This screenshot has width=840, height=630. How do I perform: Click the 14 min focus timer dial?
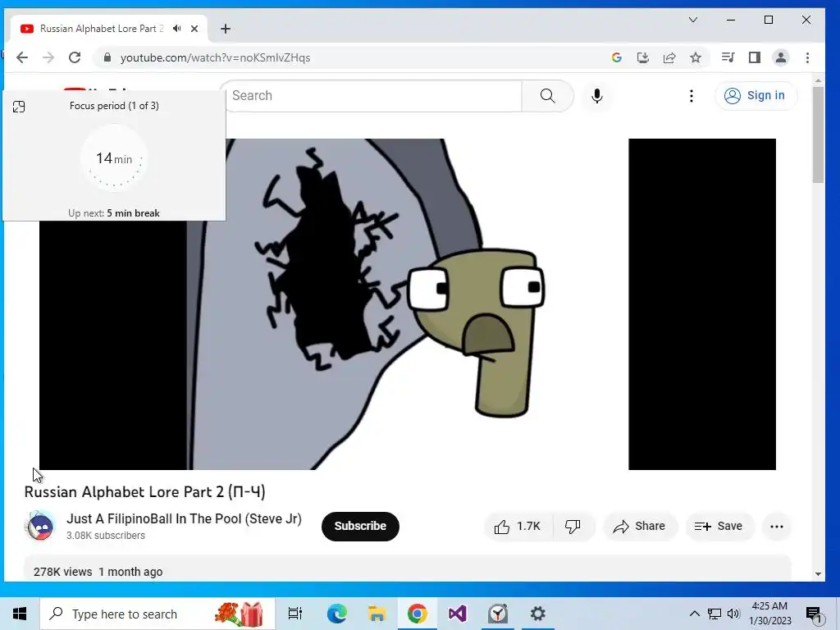click(113, 158)
